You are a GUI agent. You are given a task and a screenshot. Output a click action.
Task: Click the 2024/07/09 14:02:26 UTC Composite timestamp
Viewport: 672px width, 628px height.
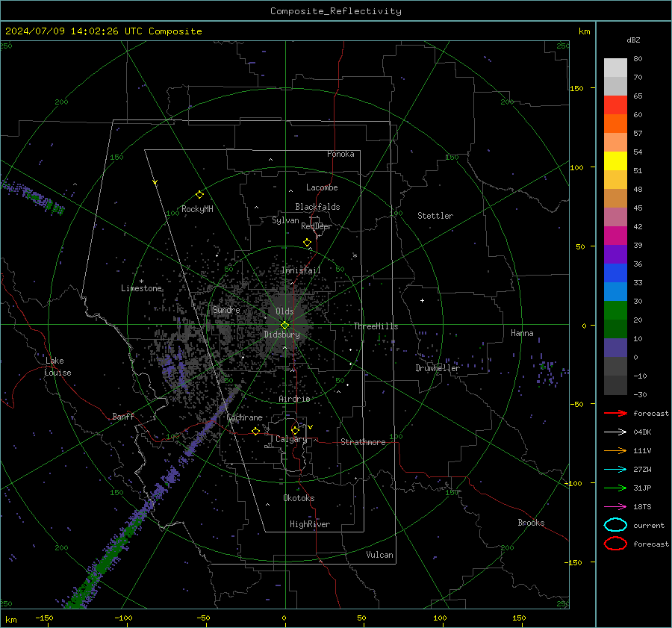click(x=104, y=31)
